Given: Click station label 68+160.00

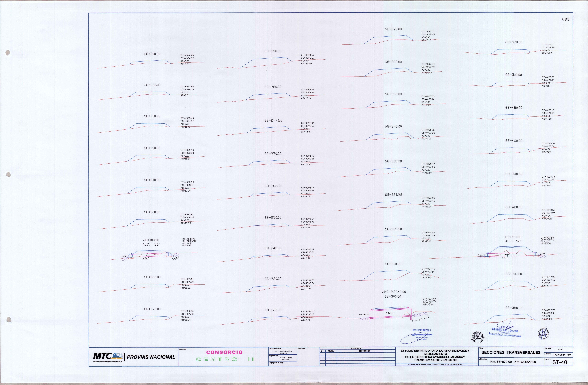Looking at the screenshot, I should pyautogui.click(x=152, y=148).
